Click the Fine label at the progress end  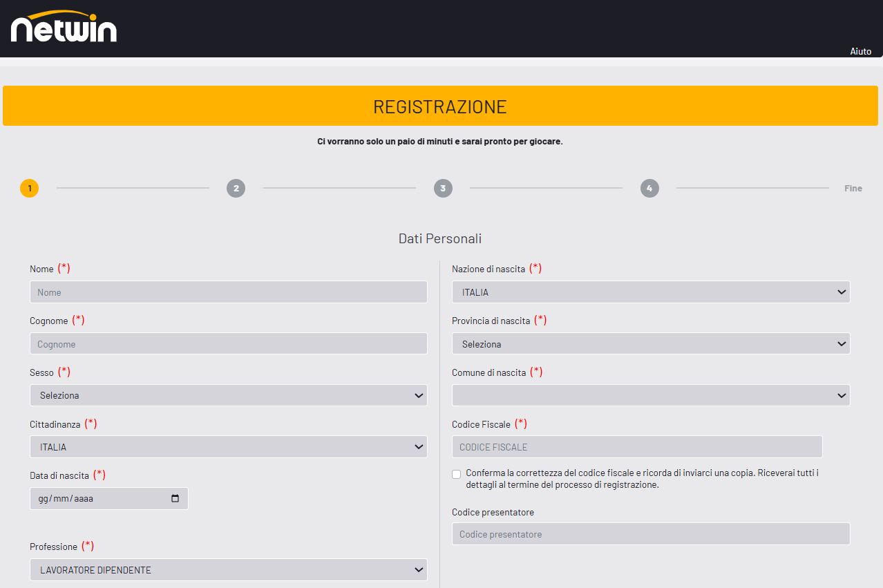(853, 187)
